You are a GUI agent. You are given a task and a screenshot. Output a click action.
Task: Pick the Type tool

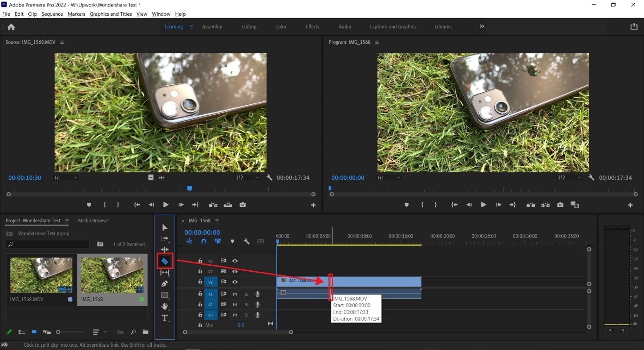tap(165, 318)
